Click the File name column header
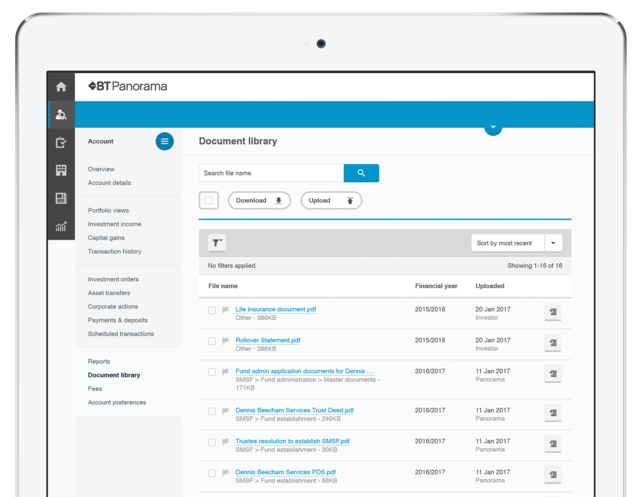Image resolution: width=640 pixels, height=497 pixels. click(223, 286)
